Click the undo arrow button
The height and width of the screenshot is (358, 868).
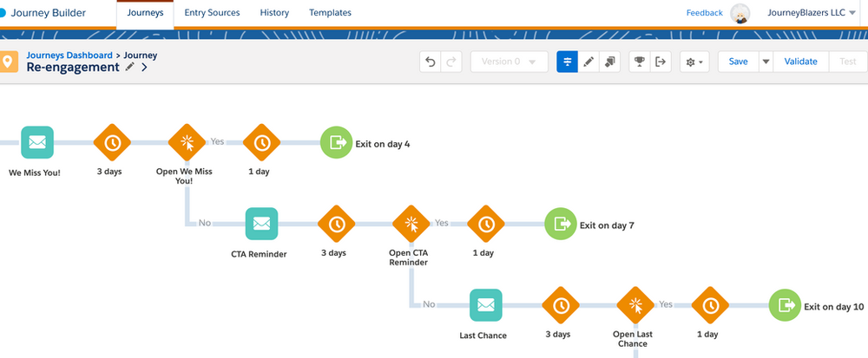(430, 62)
